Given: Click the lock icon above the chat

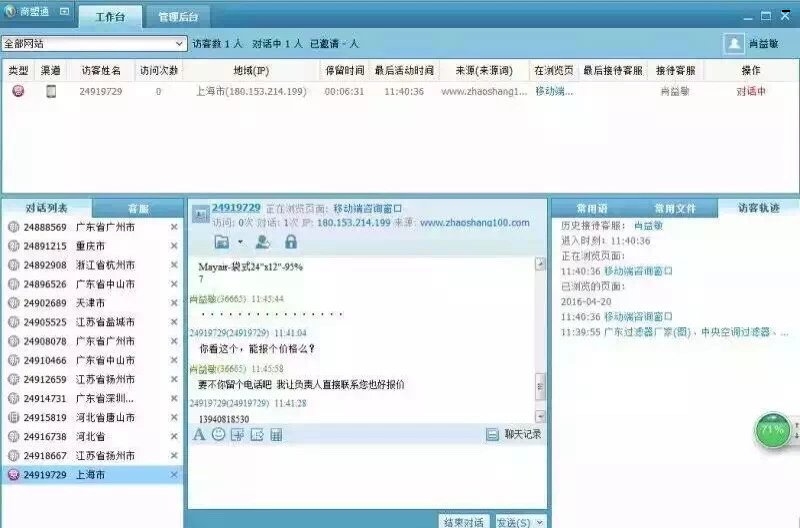Looking at the screenshot, I should (x=291, y=242).
